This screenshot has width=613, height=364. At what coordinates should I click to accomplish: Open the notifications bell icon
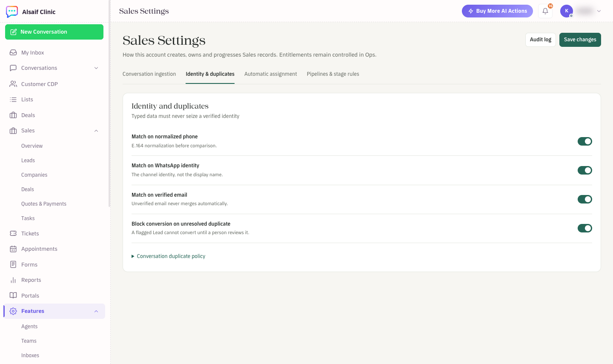[x=545, y=11]
